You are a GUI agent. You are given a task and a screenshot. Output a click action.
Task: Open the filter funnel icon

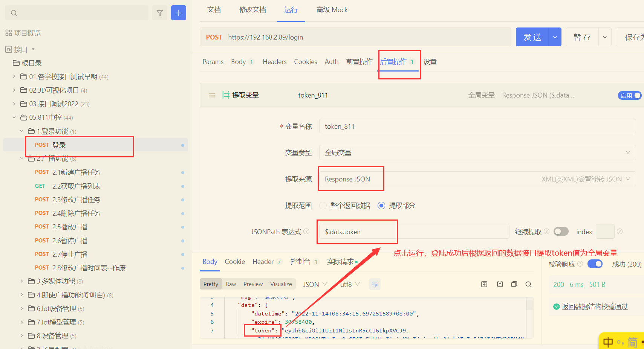(160, 13)
